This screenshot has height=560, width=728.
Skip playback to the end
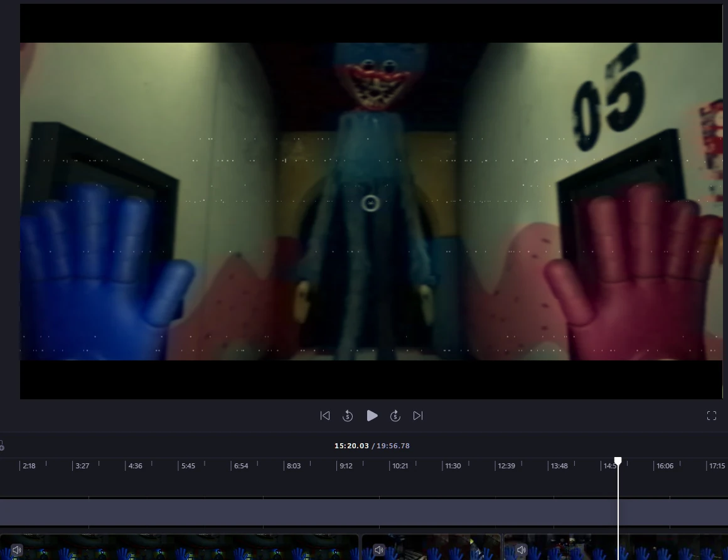coord(417,416)
